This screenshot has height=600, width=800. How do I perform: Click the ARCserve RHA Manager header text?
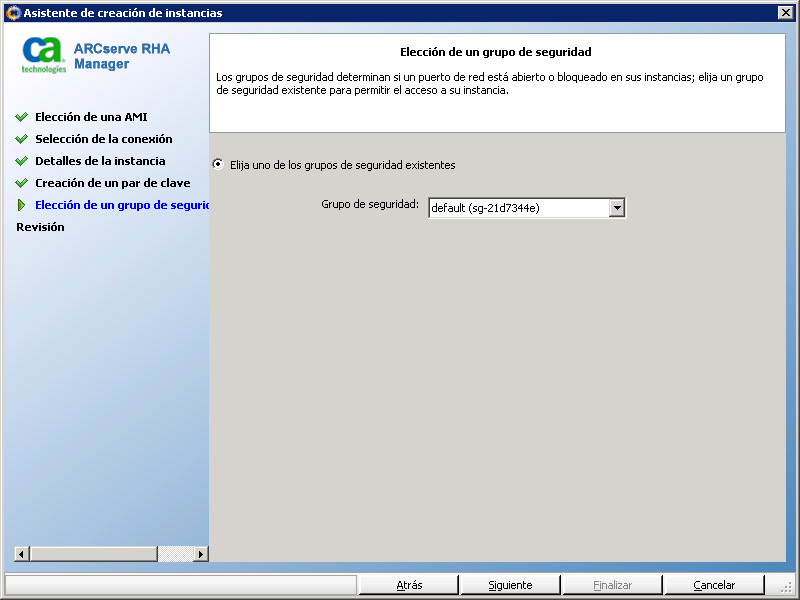click(x=120, y=53)
